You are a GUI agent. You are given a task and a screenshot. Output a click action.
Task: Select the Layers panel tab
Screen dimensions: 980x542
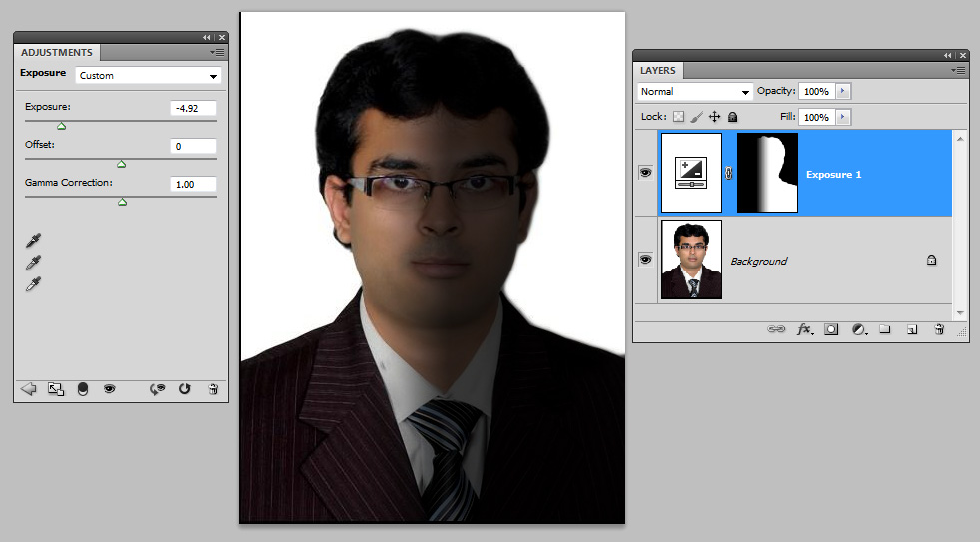tap(658, 71)
